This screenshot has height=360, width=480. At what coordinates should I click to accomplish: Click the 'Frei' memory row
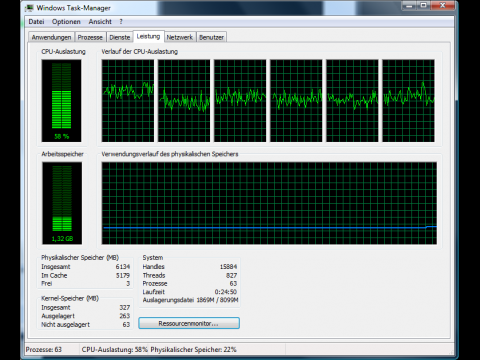(x=86, y=284)
